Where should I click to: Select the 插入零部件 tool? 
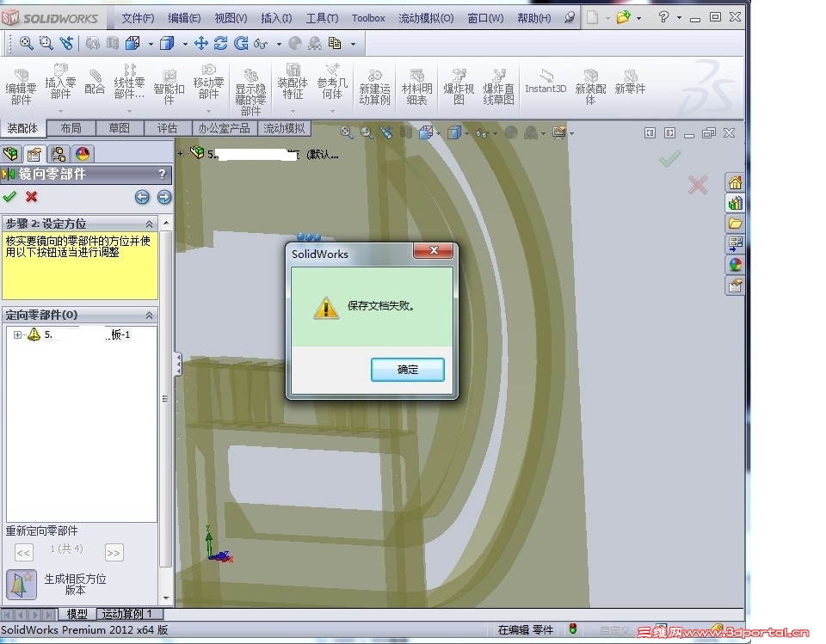click(60, 82)
